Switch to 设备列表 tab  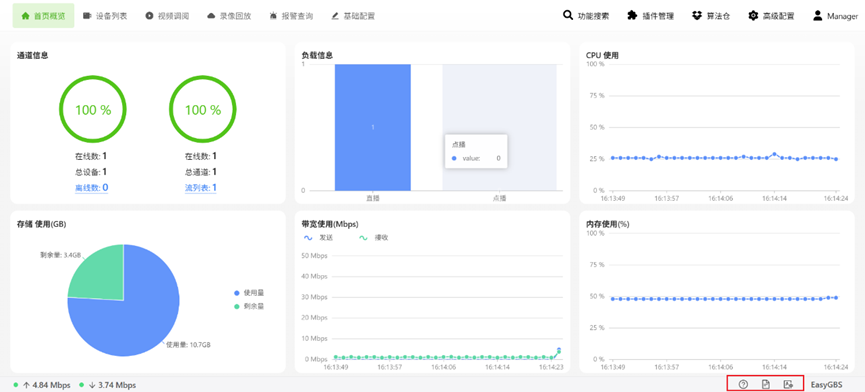105,16
